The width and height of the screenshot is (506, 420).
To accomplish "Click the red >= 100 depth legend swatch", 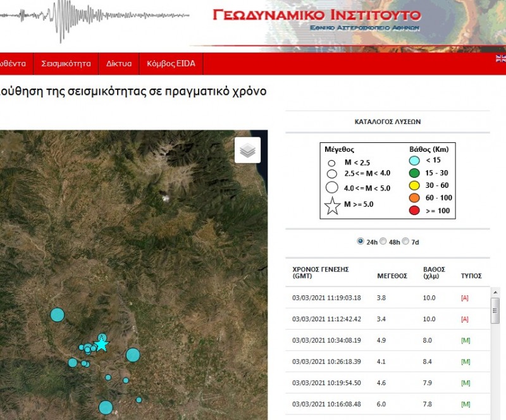I will [x=415, y=211].
